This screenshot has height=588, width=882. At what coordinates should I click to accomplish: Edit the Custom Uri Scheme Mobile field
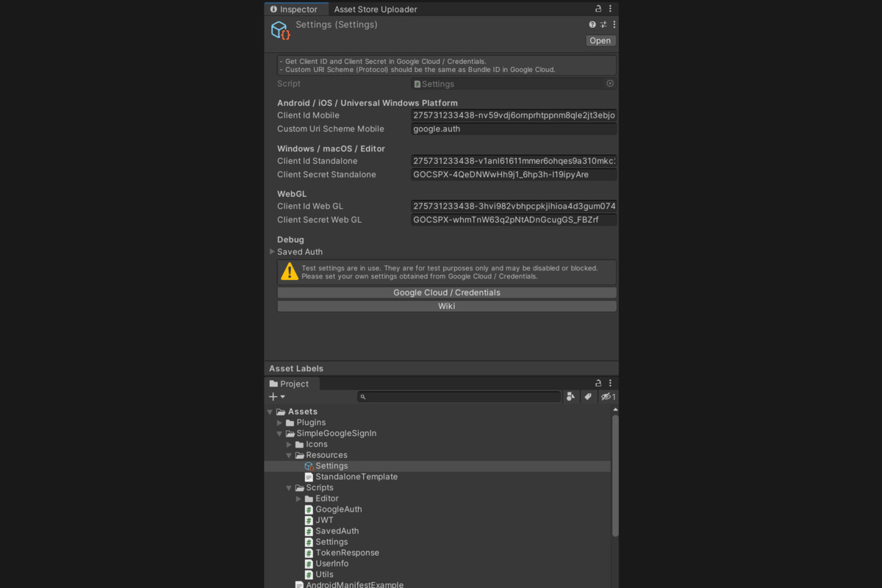point(514,129)
